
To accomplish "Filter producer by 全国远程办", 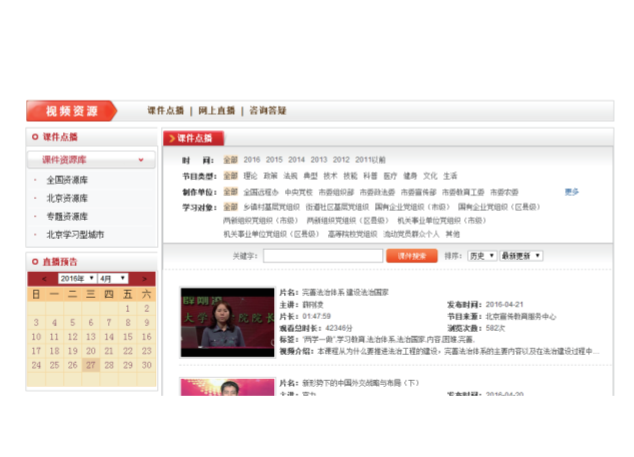I will (x=261, y=192).
